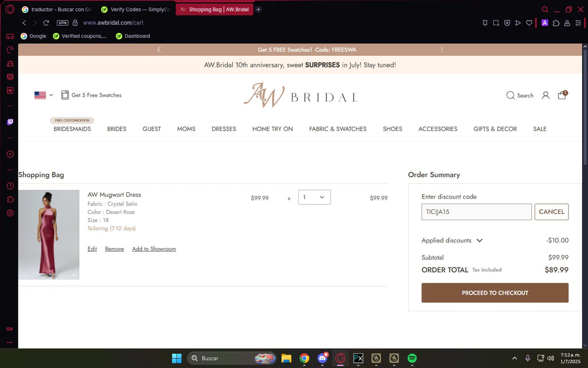Open Spotify from the taskbar
This screenshot has height=368, width=588.
tap(412, 358)
